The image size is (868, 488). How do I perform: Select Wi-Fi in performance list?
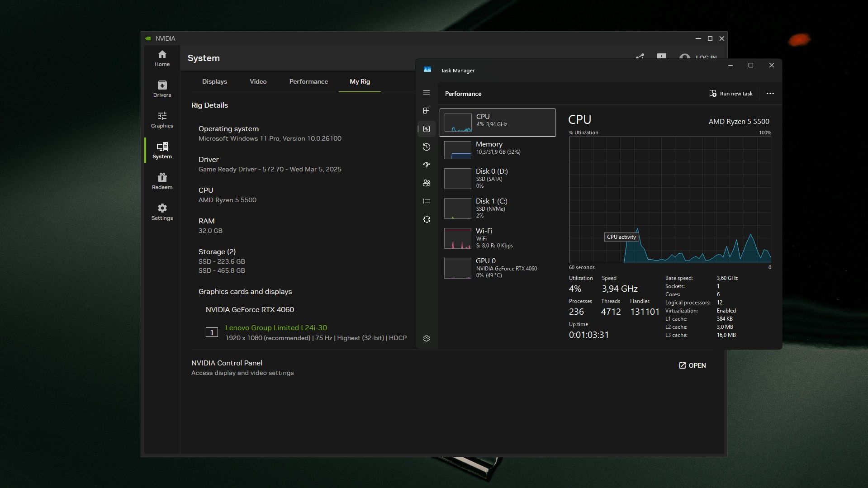click(497, 238)
